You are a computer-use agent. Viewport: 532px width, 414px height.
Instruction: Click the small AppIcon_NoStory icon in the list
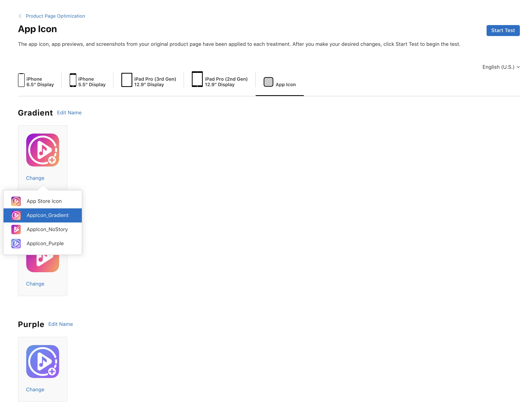(16, 230)
